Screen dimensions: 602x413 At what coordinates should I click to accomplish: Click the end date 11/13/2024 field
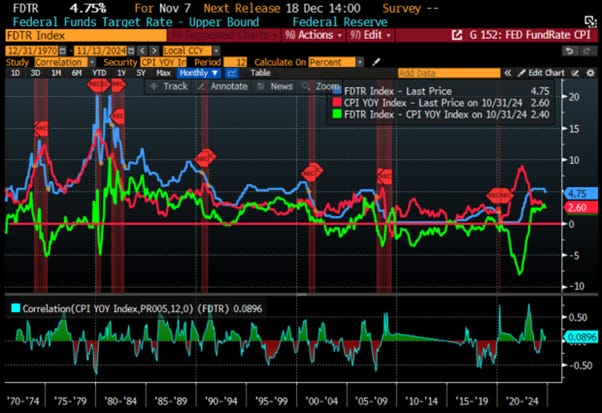(100, 51)
